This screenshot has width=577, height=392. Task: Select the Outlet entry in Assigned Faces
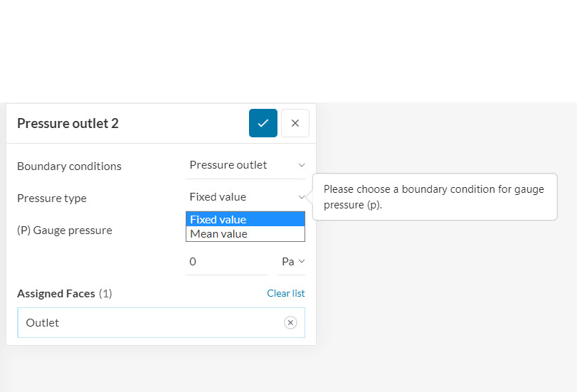(43, 323)
